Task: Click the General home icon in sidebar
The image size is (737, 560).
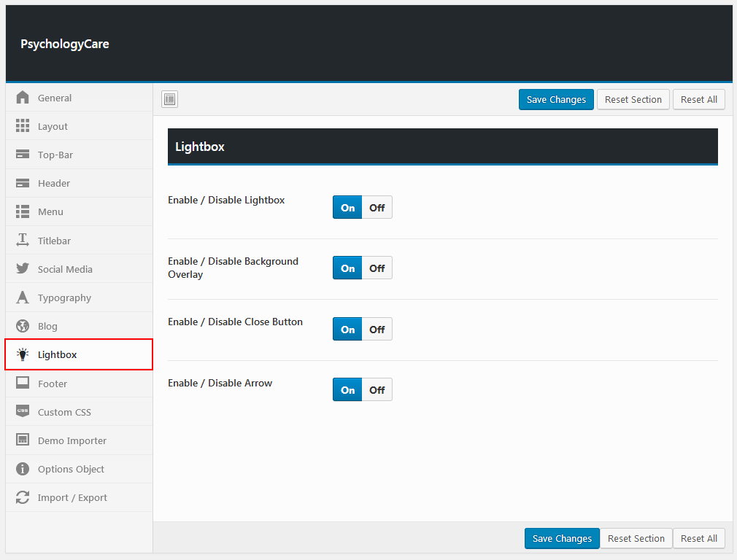Action: (x=23, y=98)
